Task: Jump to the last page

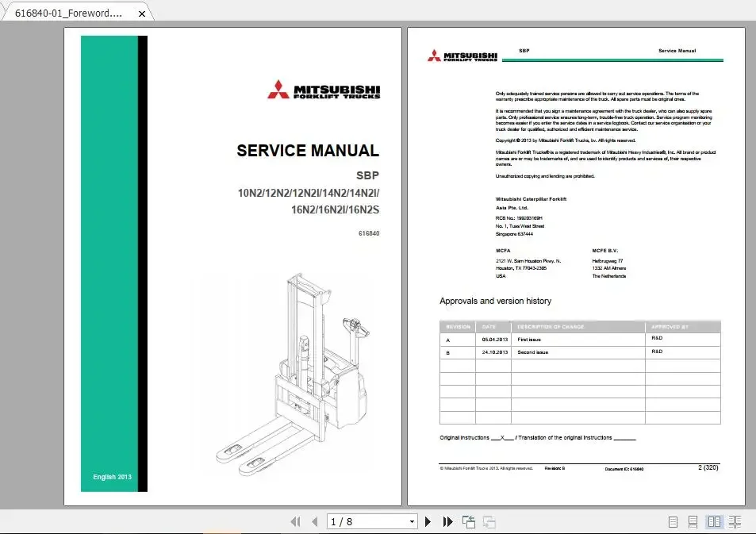Action: coord(447,521)
